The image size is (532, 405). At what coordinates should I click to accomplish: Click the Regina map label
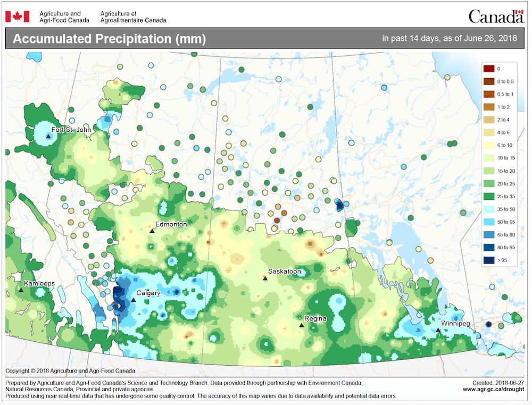point(315,318)
